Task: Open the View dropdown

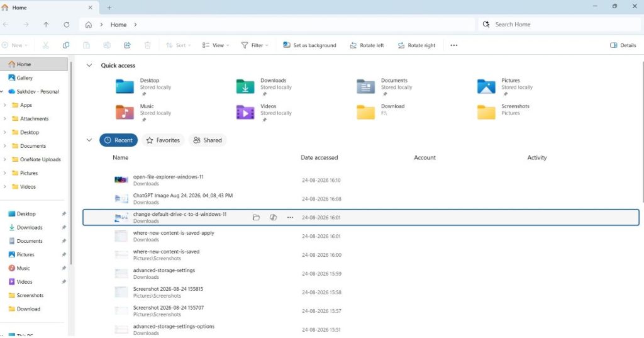Action: pyautogui.click(x=216, y=45)
